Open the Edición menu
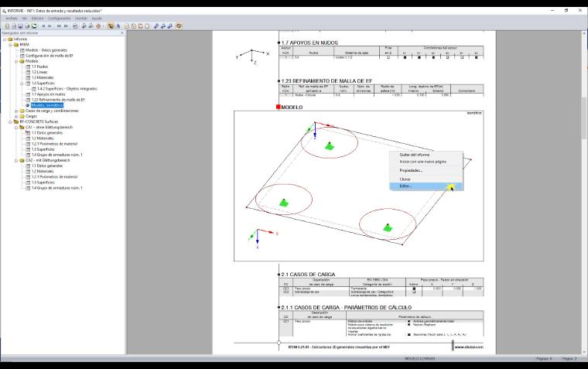Image resolution: width=588 pixels, height=369 pixels. tap(37, 18)
